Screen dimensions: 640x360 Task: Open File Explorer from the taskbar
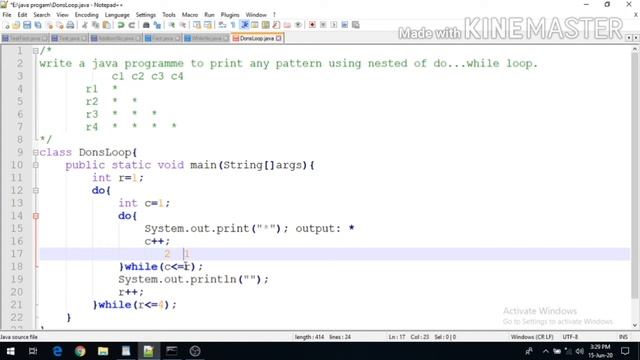click(x=103, y=351)
